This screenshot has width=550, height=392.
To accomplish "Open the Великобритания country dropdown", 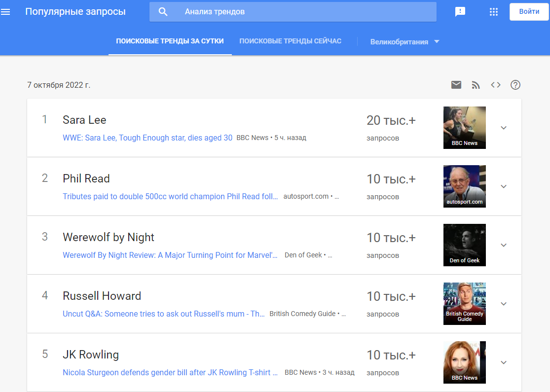I will (405, 42).
